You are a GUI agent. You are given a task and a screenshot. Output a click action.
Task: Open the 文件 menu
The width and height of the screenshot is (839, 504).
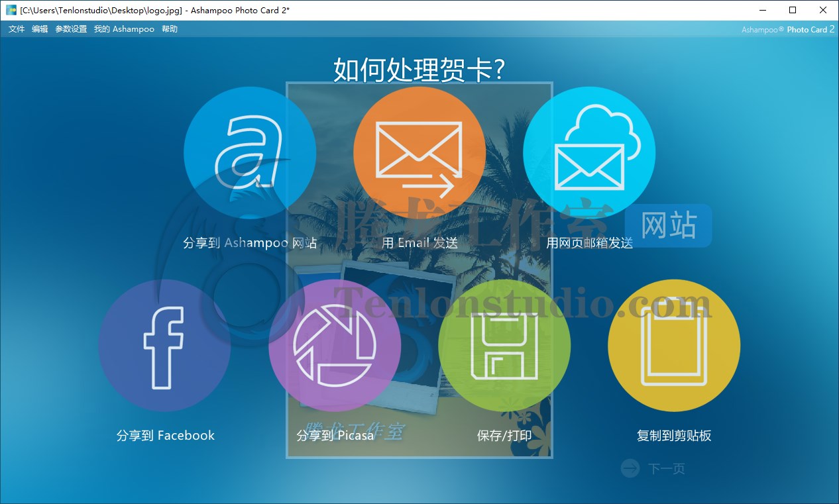(x=17, y=29)
